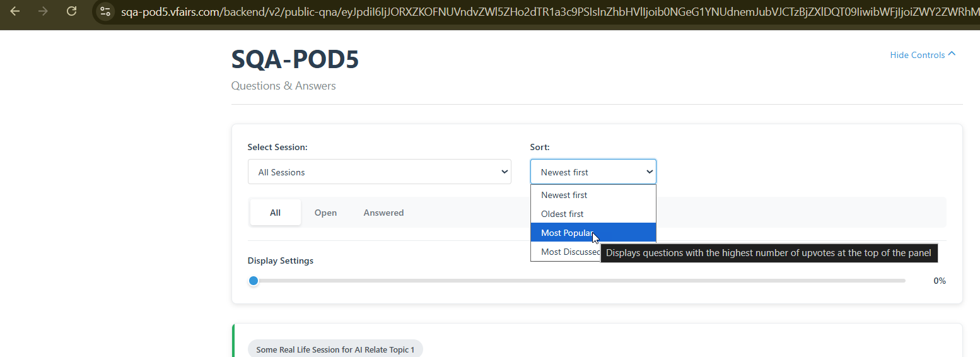The height and width of the screenshot is (357, 980).
Task: Open the Select Session dropdown
Action: 379,172
